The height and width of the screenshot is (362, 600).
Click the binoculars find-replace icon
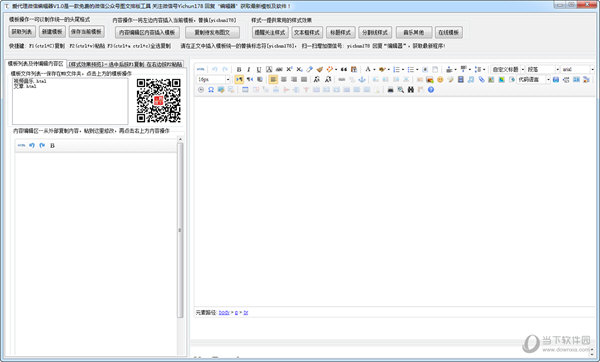point(411,90)
